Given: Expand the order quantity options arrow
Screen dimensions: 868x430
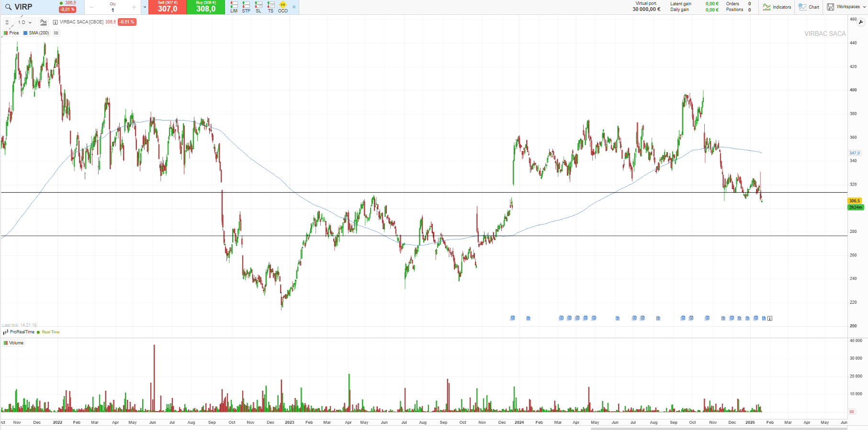Looking at the screenshot, I should point(145,7).
